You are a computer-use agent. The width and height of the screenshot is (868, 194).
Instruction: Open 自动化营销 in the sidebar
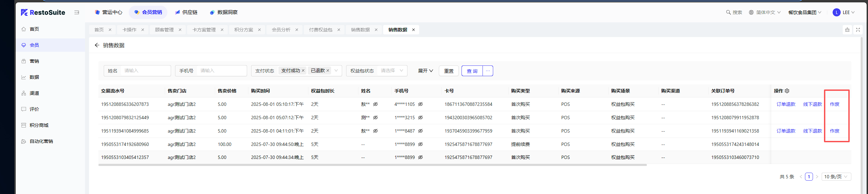coord(41,141)
